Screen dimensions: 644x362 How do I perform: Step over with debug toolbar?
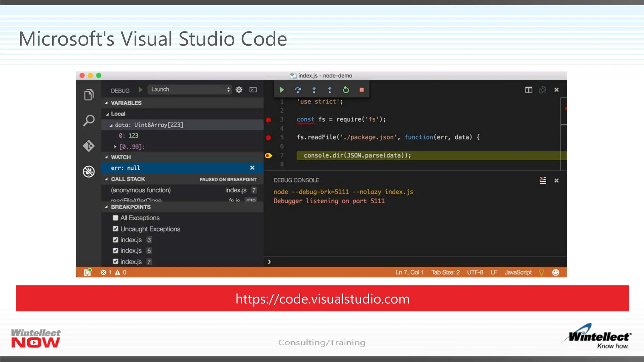[298, 90]
